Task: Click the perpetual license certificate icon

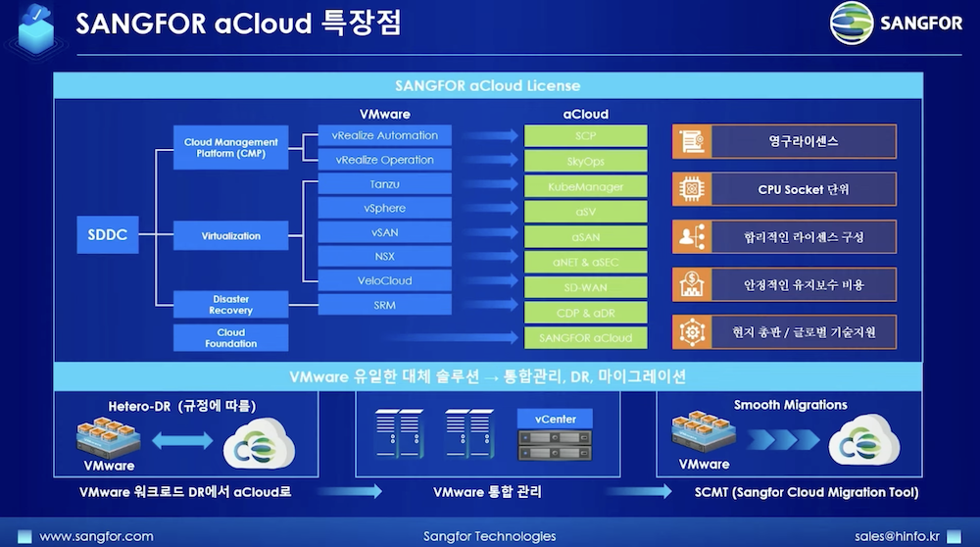Action: [x=692, y=141]
